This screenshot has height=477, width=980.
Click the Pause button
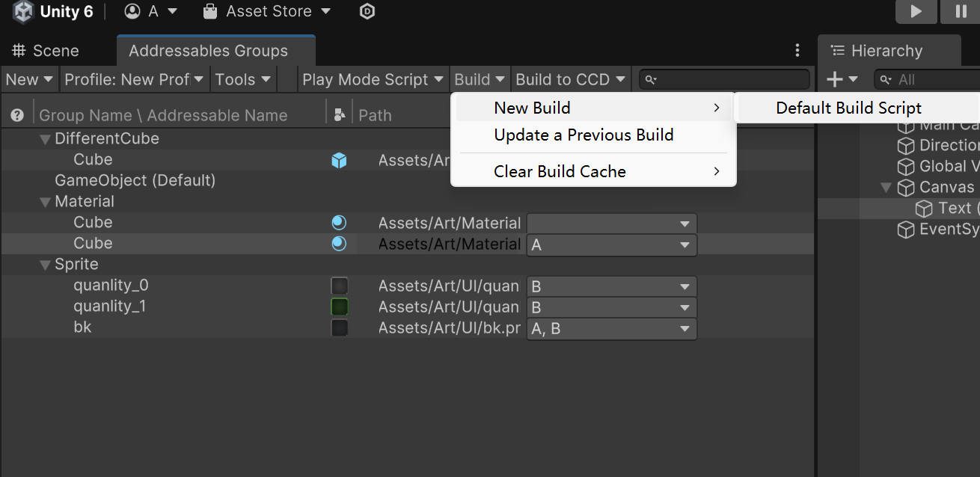coord(961,11)
